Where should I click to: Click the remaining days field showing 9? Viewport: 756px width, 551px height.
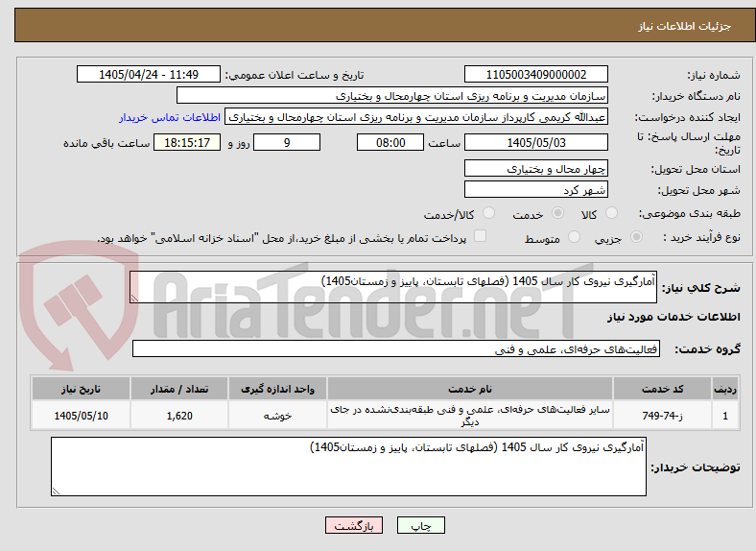[287, 142]
